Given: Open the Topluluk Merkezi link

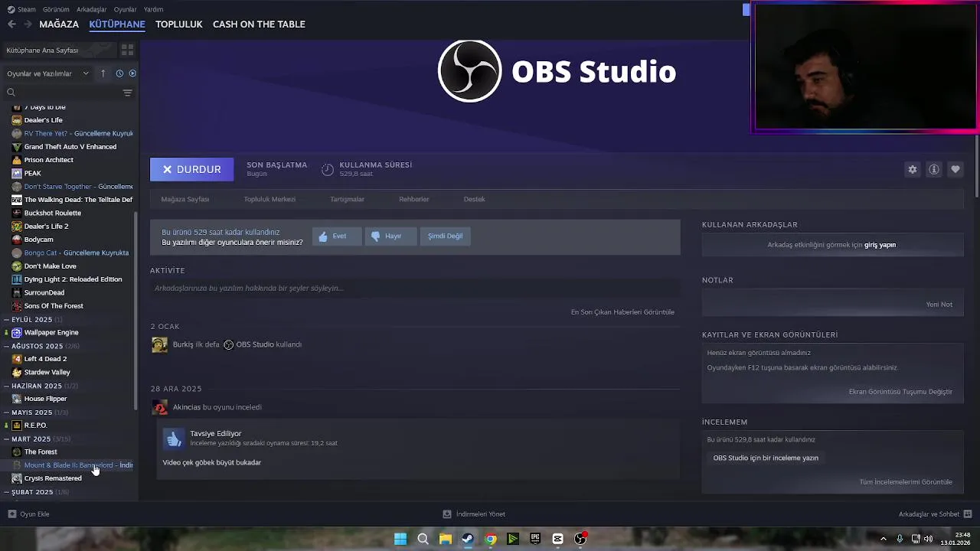Looking at the screenshot, I should coord(269,199).
